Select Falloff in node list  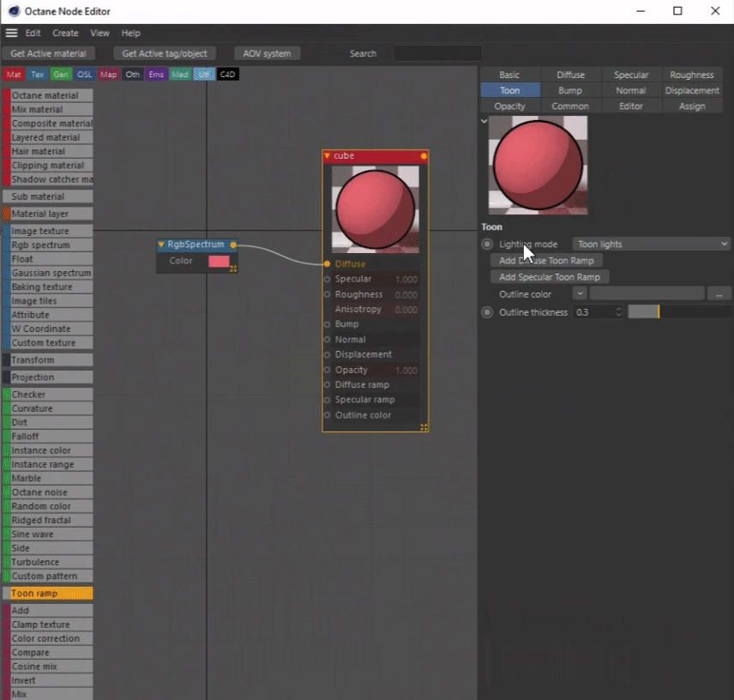point(48,437)
